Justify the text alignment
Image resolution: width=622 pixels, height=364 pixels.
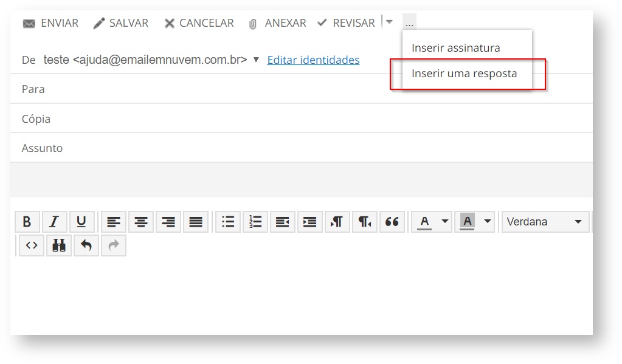196,222
